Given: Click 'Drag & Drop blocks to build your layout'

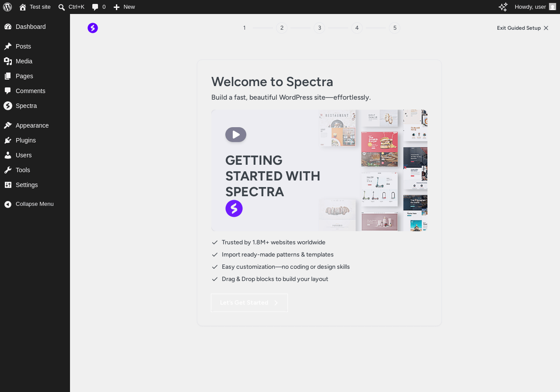Looking at the screenshot, I should click(x=275, y=279).
